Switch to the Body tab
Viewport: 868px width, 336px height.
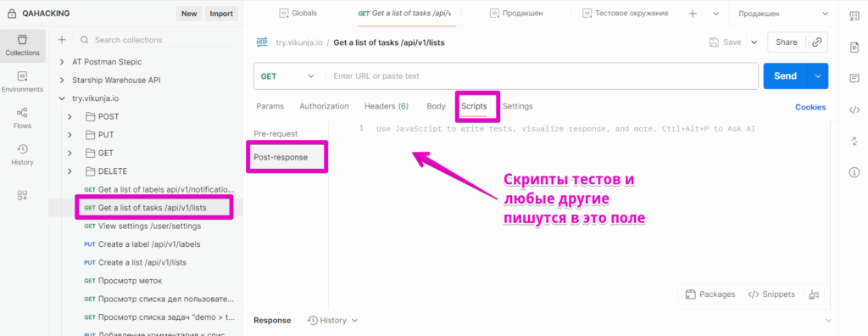point(437,106)
